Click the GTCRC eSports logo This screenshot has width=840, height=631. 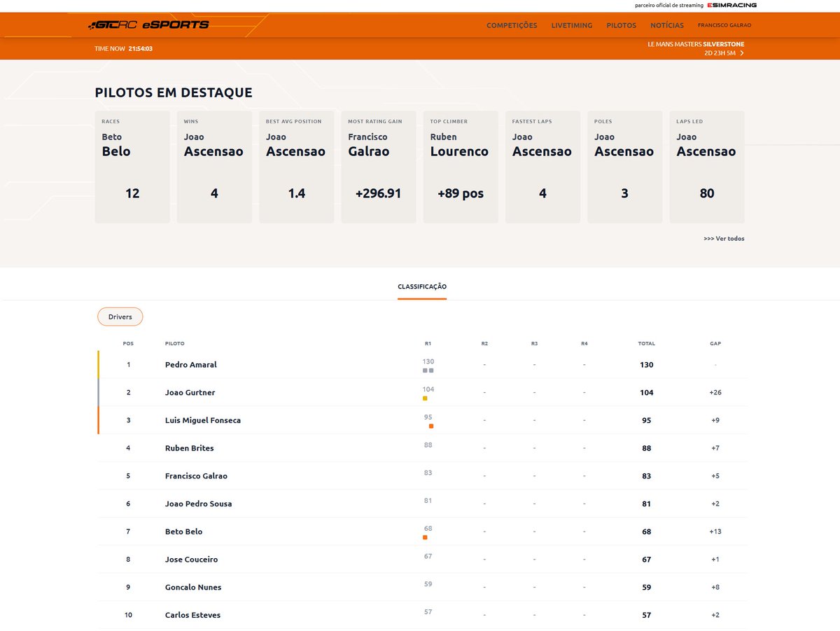pyautogui.click(x=148, y=25)
